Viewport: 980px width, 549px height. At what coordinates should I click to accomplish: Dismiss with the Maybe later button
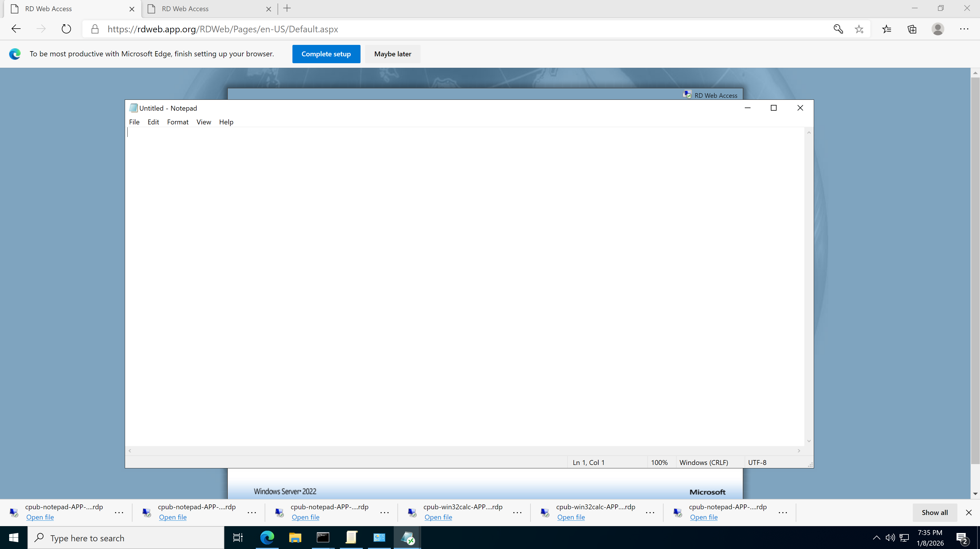click(x=393, y=54)
